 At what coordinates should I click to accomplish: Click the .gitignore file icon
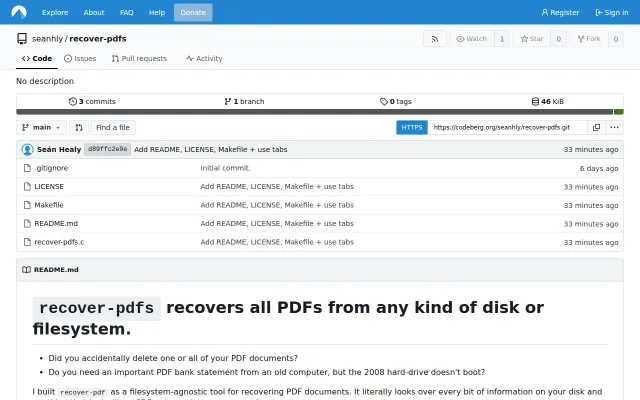[x=27, y=168]
